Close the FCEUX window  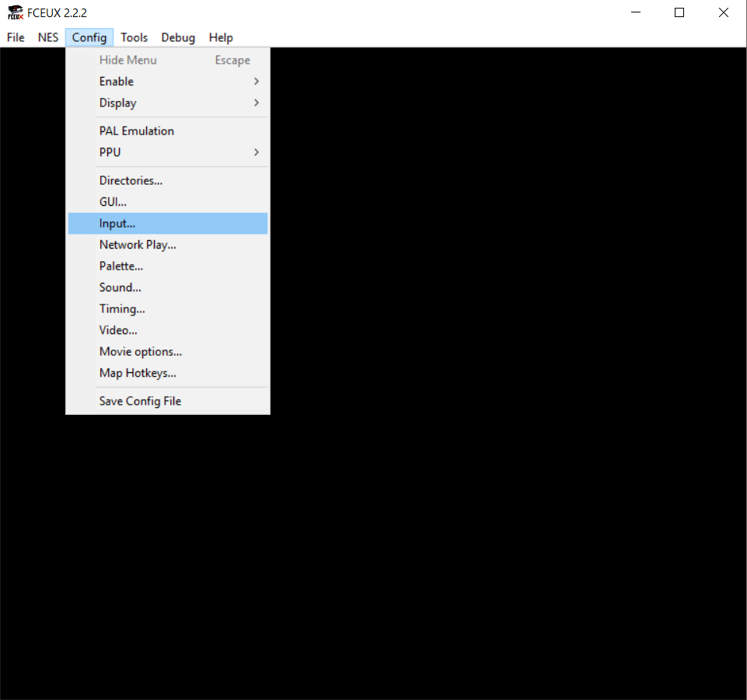pyautogui.click(x=723, y=13)
